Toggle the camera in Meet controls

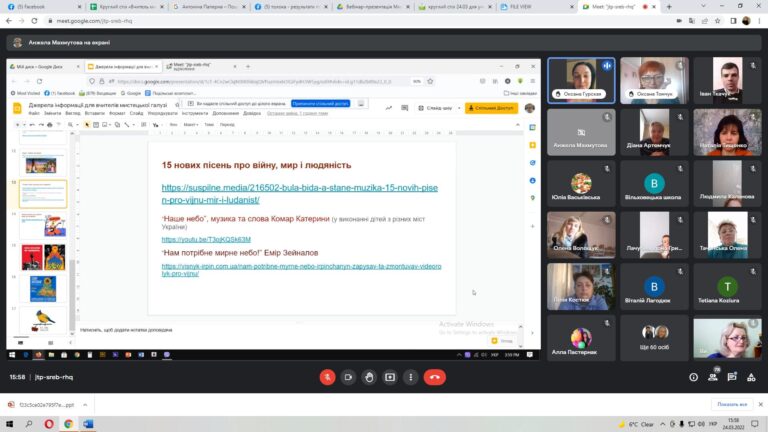348,377
